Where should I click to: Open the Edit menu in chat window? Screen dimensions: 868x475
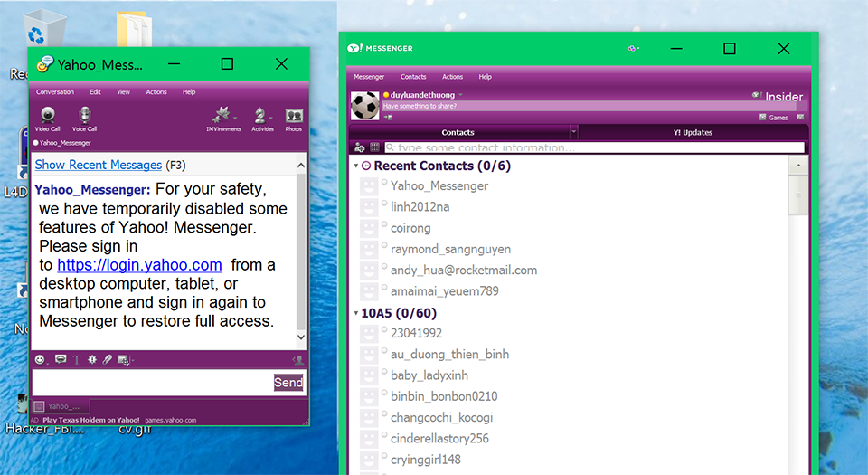pos(95,92)
